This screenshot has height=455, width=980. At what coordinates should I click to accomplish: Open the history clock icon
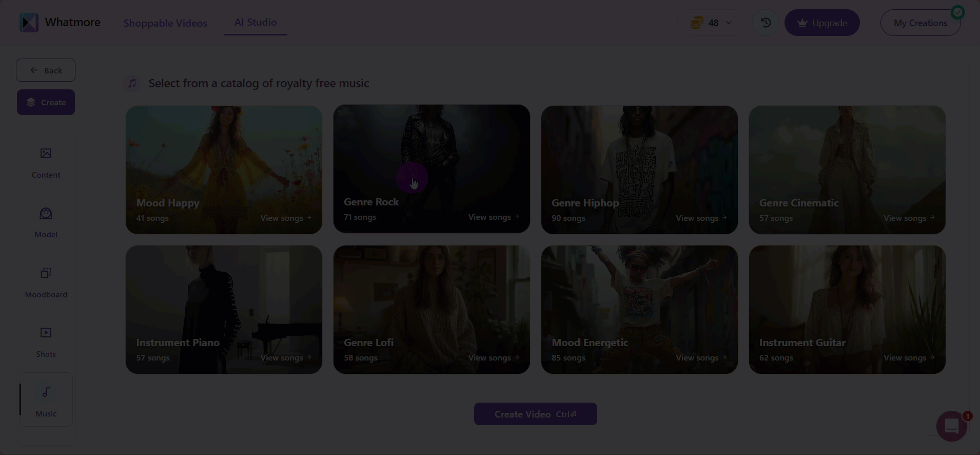pyautogui.click(x=766, y=23)
